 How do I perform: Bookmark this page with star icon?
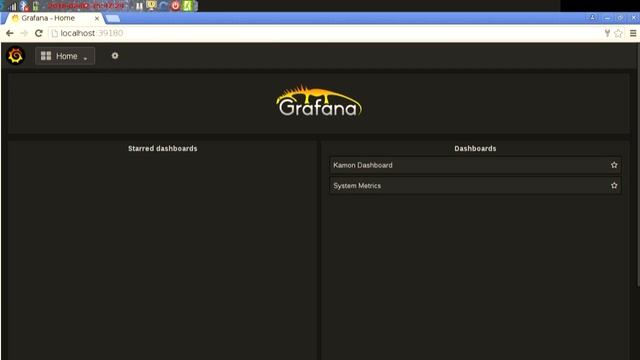coord(618,33)
